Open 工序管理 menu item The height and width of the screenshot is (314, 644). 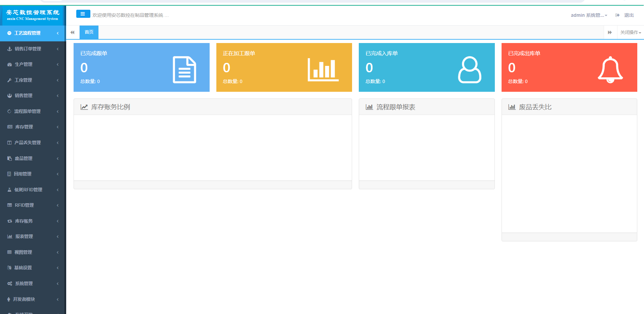coord(33,80)
